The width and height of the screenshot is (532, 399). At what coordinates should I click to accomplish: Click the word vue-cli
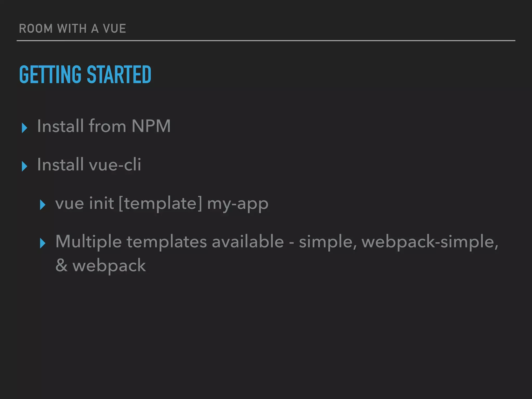point(115,165)
